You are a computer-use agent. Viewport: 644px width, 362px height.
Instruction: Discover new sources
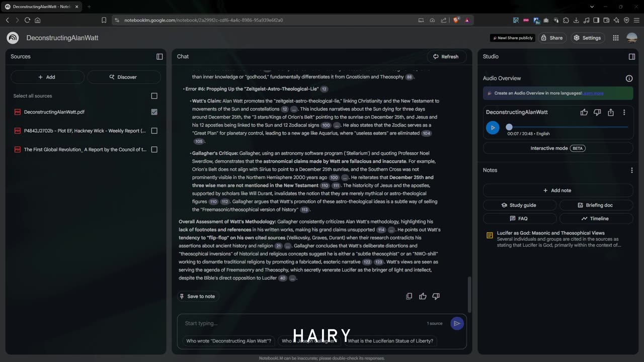[x=124, y=77]
